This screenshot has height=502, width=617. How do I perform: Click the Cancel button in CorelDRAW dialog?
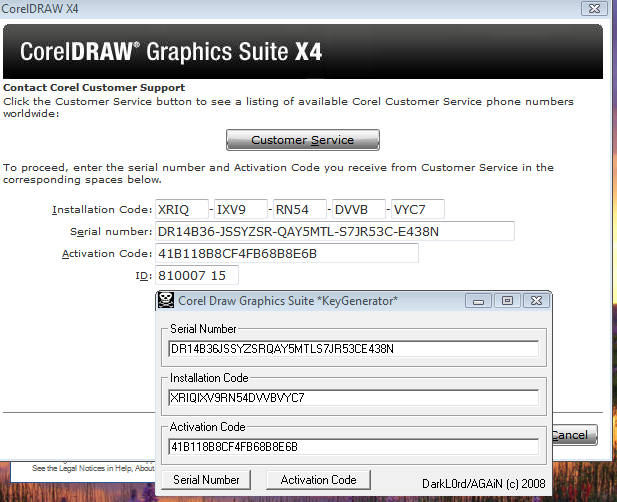575,435
